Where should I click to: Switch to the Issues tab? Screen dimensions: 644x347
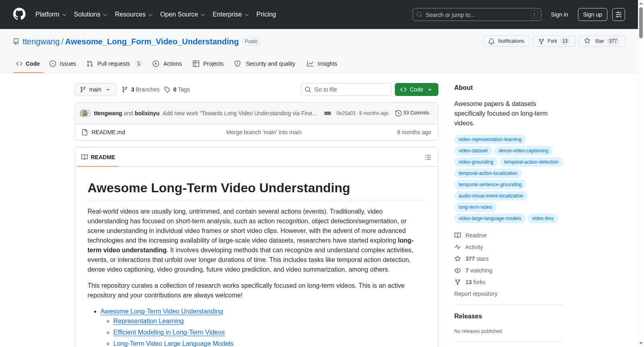pyautogui.click(x=63, y=64)
